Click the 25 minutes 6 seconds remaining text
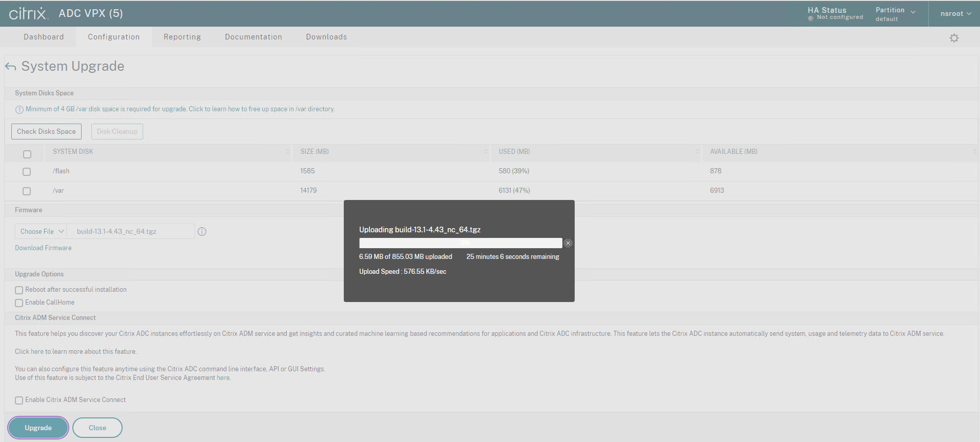980x442 pixels. pos(513,257)
